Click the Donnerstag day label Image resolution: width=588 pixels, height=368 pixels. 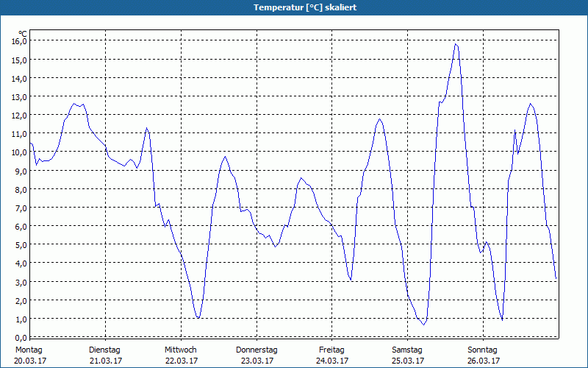click(257, 350)
